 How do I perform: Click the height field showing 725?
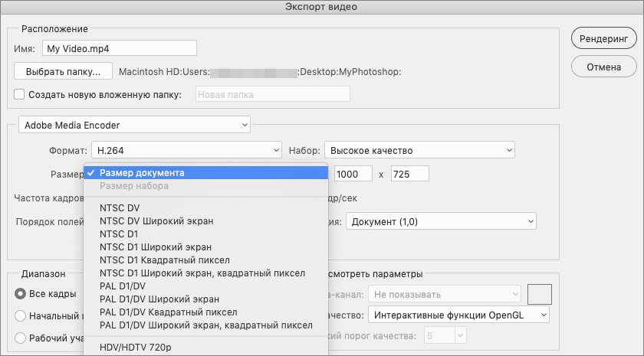click(x=409, y=174)
